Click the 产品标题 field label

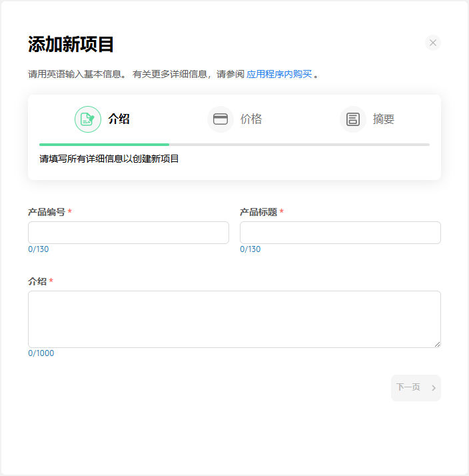[258, 212]
